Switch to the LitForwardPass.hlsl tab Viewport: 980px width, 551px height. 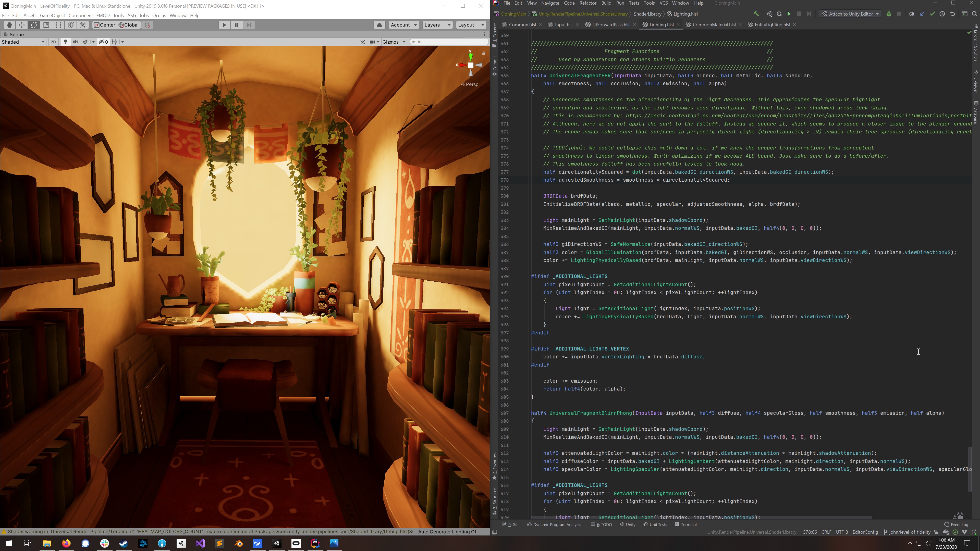[611, 24]
